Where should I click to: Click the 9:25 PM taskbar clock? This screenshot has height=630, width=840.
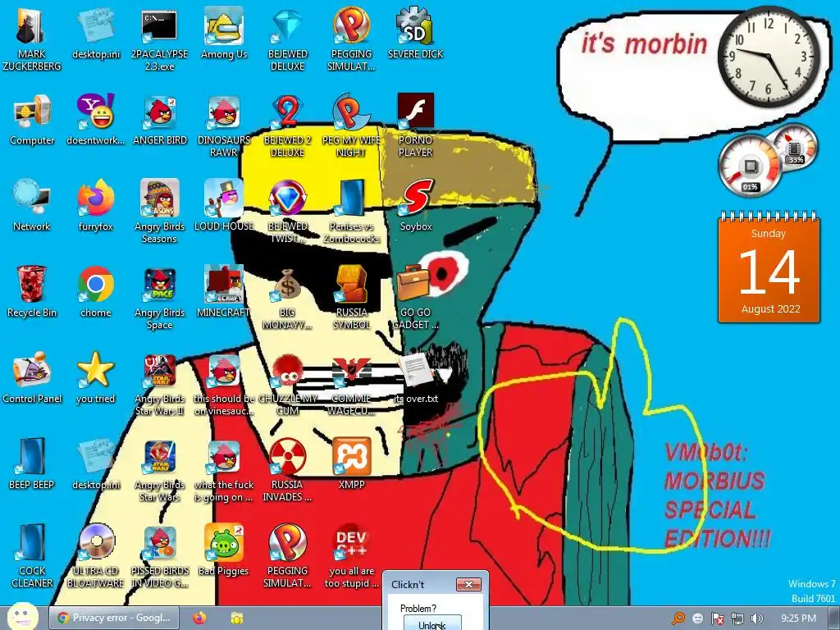[x=798, y=619]
